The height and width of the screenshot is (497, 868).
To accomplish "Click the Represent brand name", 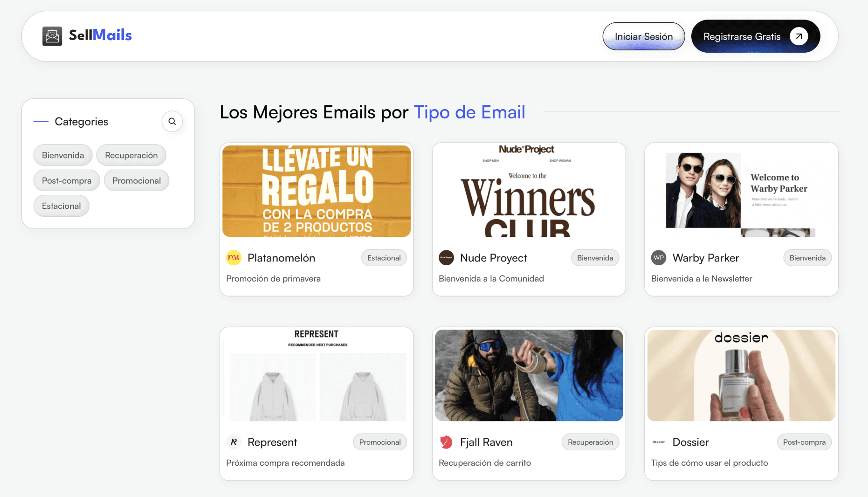I will 272,442.
